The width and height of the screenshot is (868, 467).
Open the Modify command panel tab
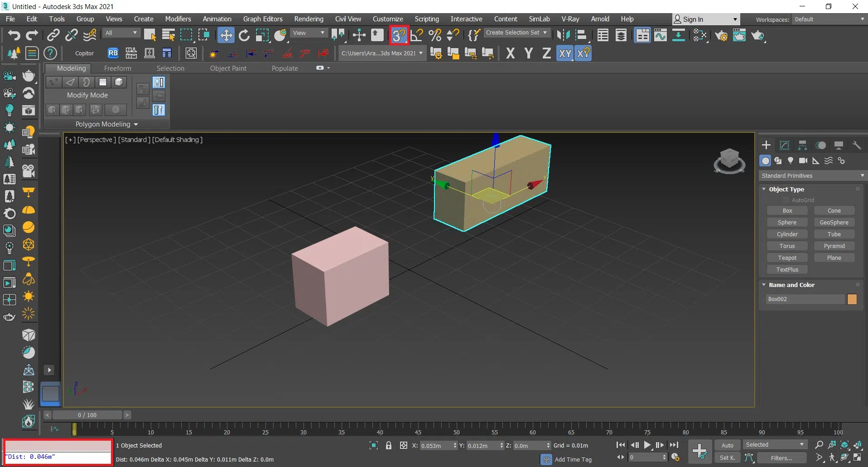[784, 145]
